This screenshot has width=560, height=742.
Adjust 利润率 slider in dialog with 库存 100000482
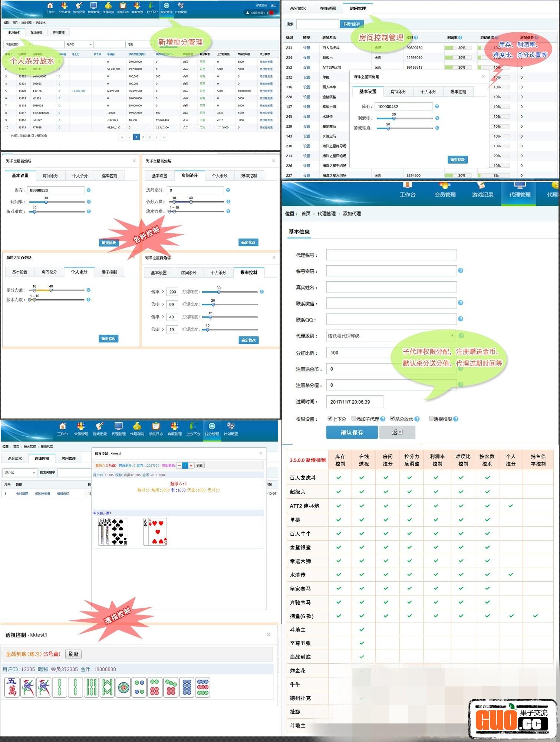coord(394,118)
